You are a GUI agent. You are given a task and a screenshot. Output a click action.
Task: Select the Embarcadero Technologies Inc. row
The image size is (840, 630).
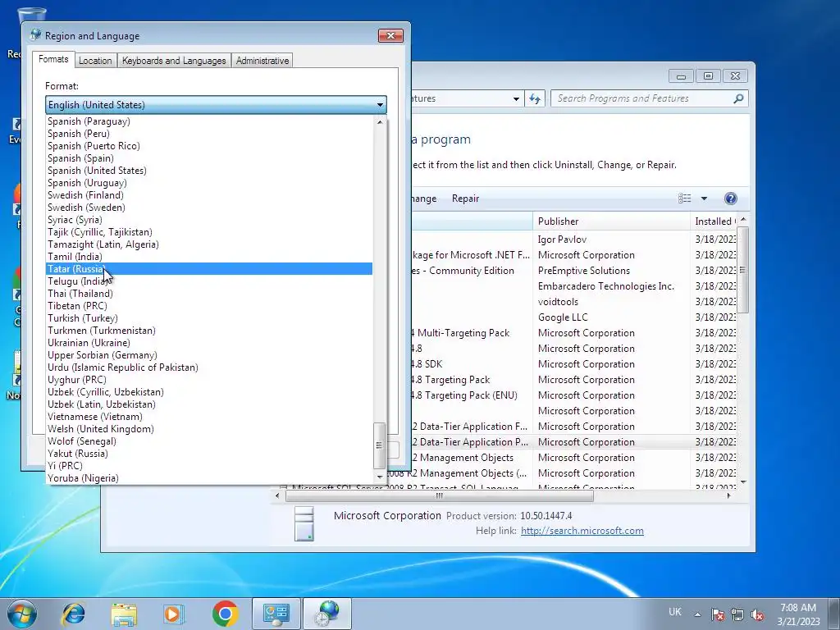(x=575, y=286)
